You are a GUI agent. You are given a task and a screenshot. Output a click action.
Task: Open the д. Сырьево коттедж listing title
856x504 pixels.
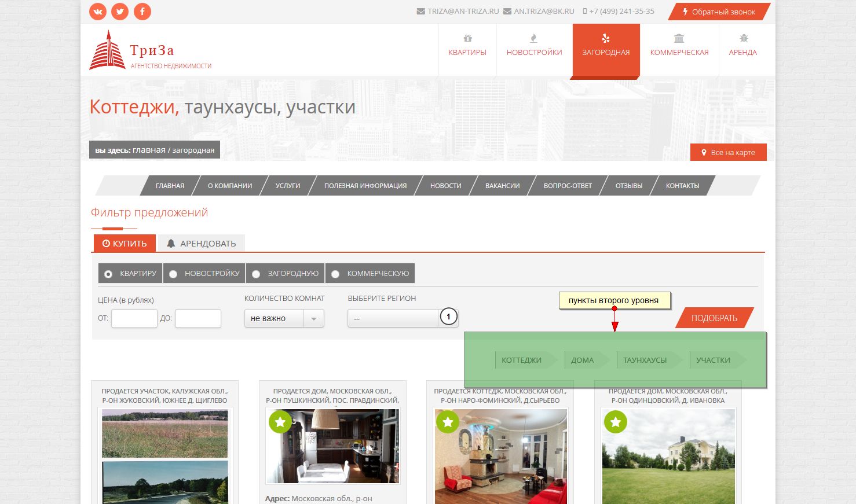pyautogui.click(x=500, y=396)
